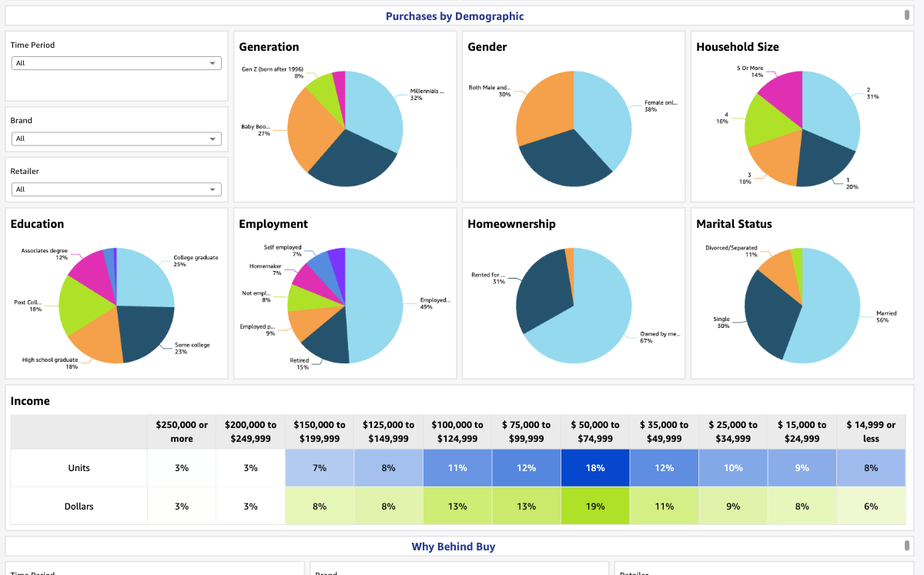Open the Retailer filter dropdown
The width and height of the screenshot is (924, 575).
pos(116,189)
